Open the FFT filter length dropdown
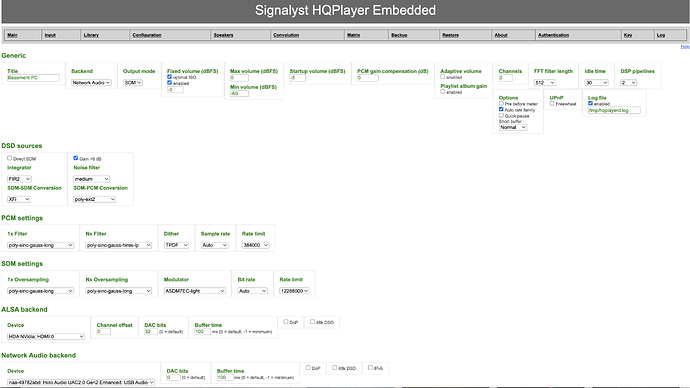The height and width of the screenshot is (388, 690). (x=545, y=83)
